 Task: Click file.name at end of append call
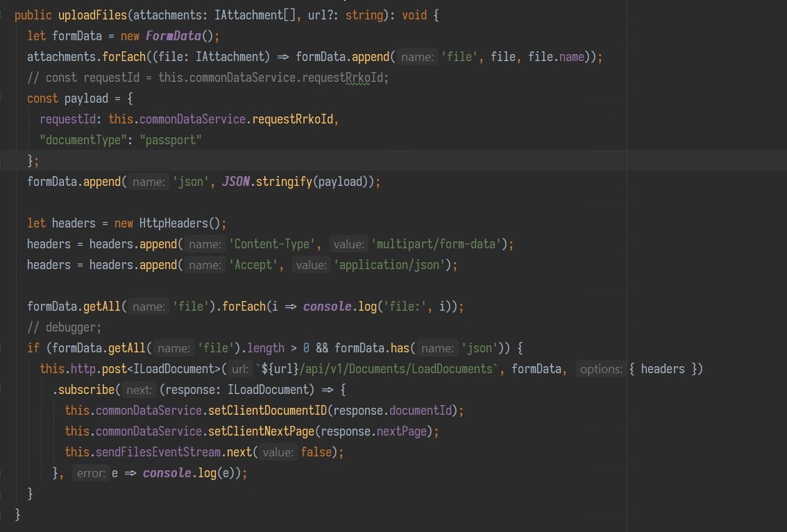[x=556, y=57]
